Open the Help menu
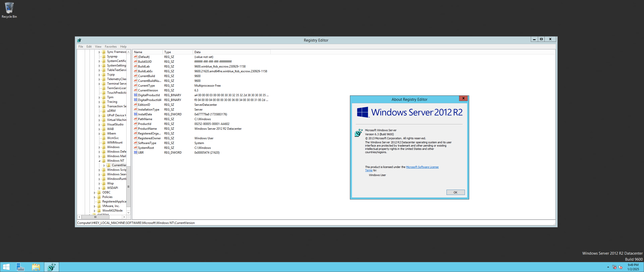 [123, 47]
